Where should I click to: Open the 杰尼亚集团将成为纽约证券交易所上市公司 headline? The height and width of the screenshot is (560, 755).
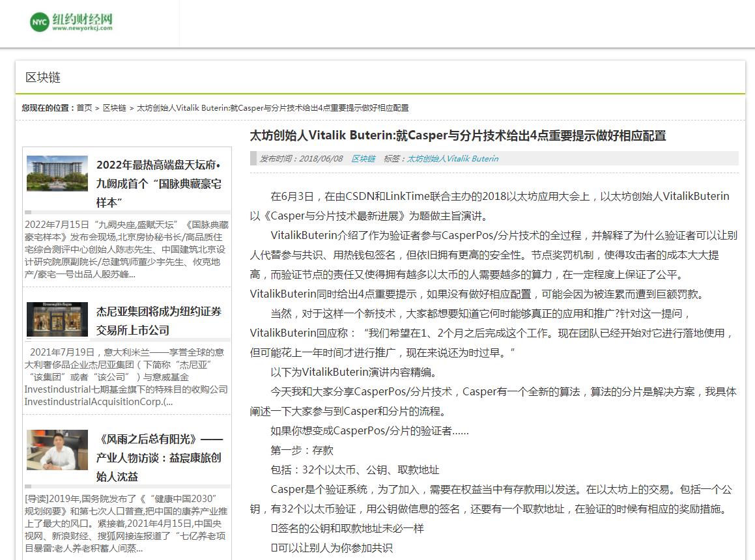[x=159, y=320]
